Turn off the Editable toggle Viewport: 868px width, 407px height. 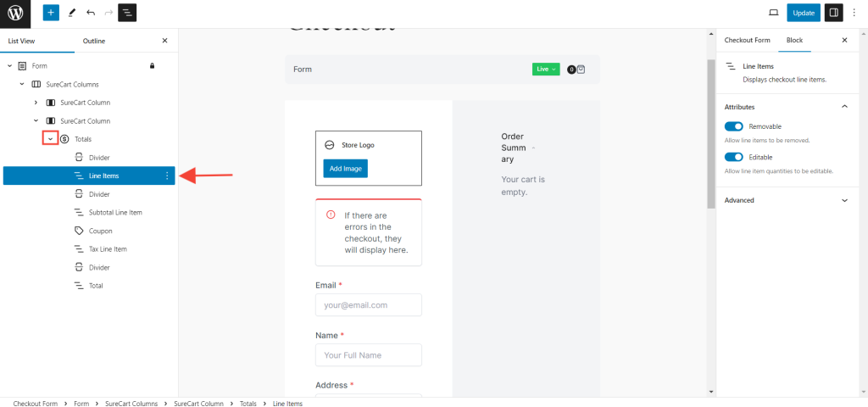(x=734, y=157)
